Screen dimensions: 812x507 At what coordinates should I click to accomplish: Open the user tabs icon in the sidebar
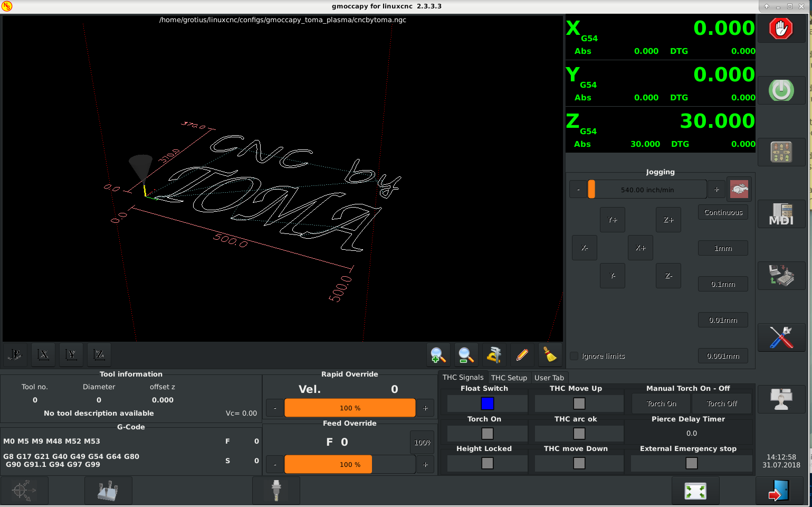pyautogui.click(x=781, y=399)
